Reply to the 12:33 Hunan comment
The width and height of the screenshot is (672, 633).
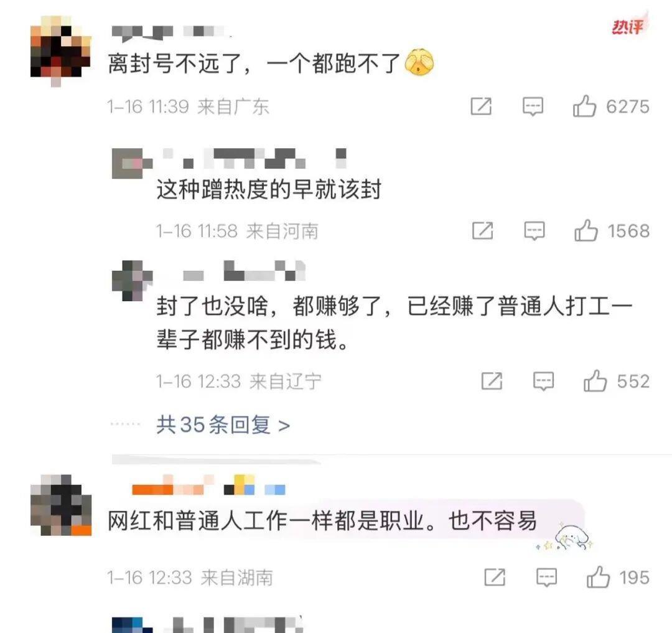[546, 577]
